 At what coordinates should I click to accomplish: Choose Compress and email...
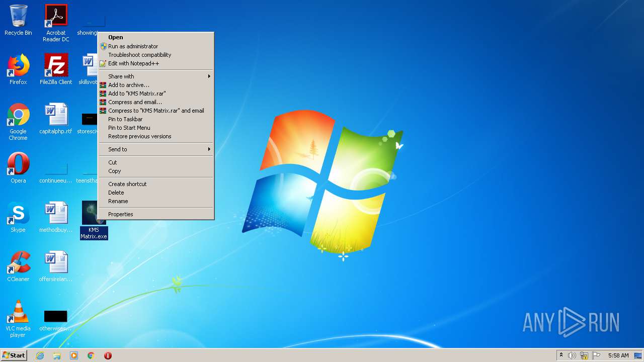[156, 102]
